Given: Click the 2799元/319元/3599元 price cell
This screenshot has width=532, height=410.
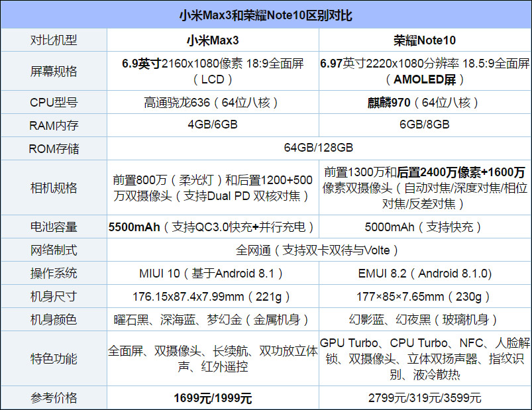Looking at the screenshot, I should tap(425, 398).
